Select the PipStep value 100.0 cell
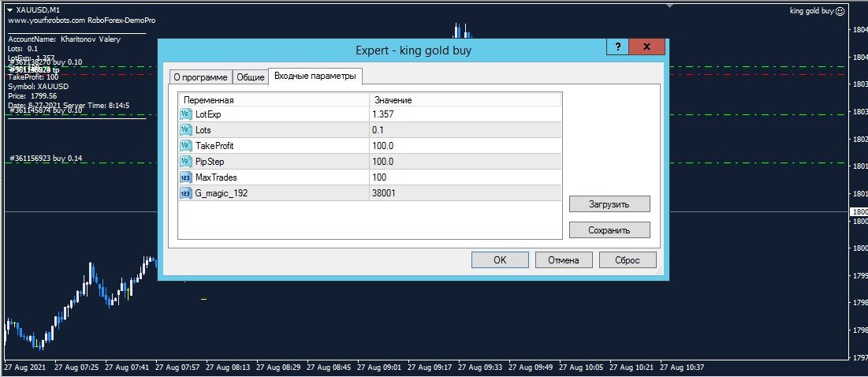The width and height of the screenshot is (868, 377). point(466,162)
